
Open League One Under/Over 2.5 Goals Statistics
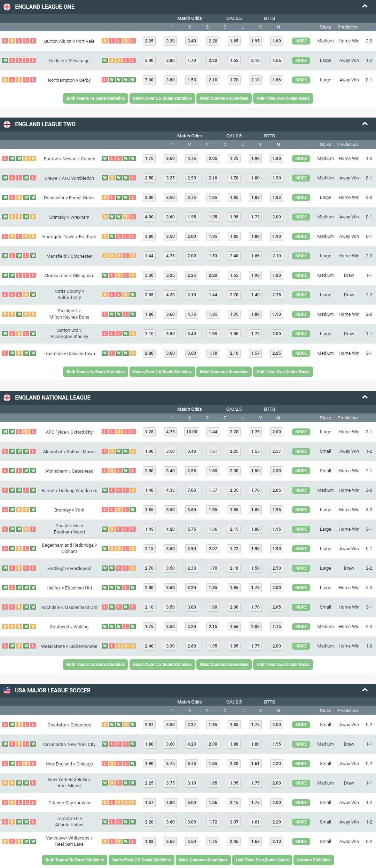162,98
